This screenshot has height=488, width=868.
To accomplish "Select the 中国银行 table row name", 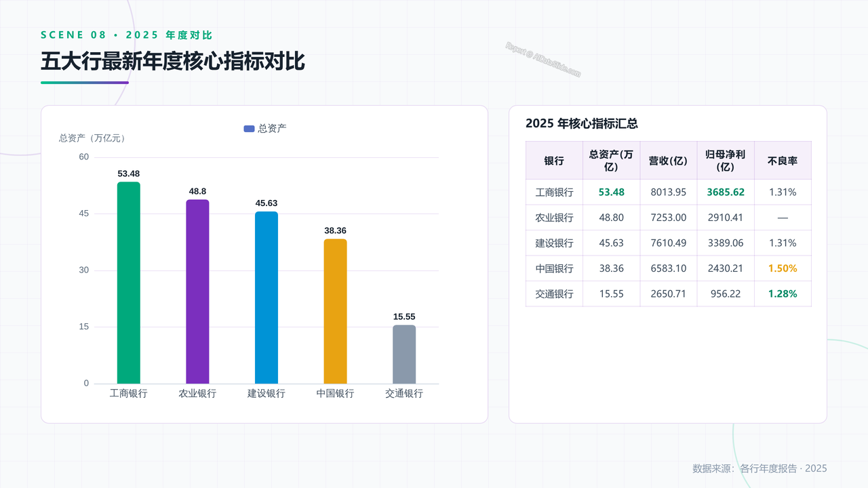I will click(554, 268).
